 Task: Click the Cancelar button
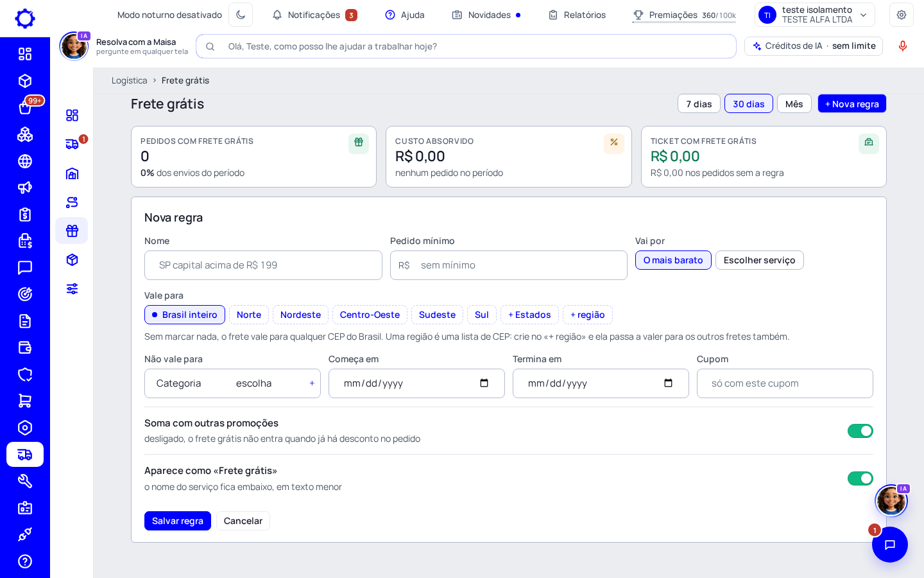243,521
